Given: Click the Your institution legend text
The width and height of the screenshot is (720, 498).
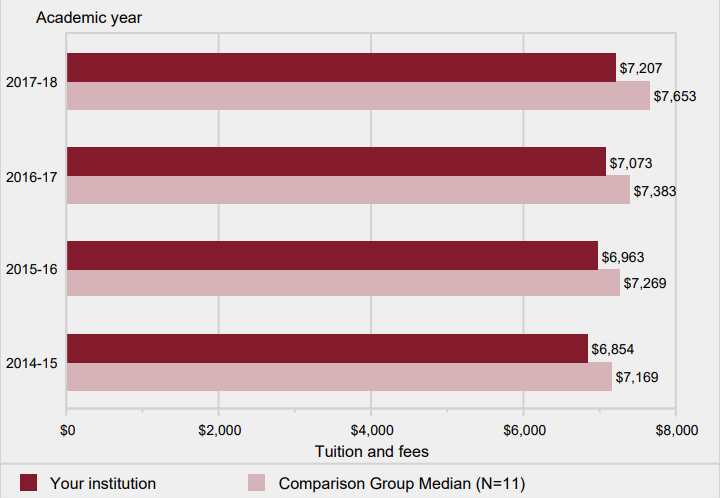Looking at the screenshot, I should point(103,483).
